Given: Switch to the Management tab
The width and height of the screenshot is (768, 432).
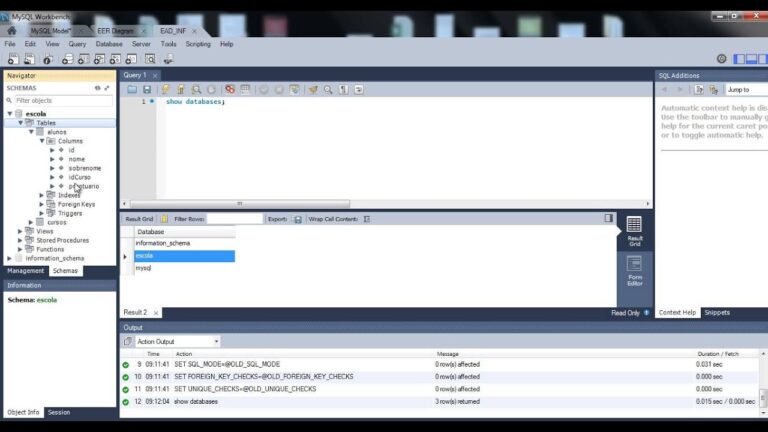Looking at the screenshot, I should click(25, 271).
